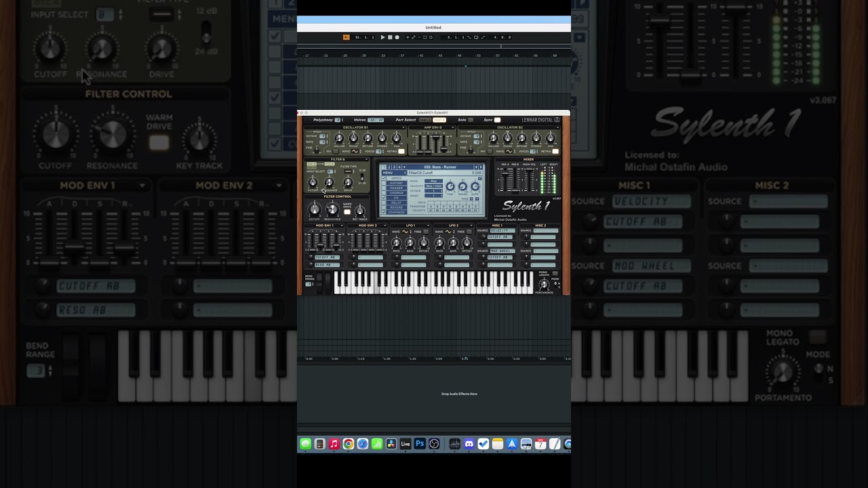Open Music app from the Dock
The height and width of the screenshot is (488, 868).
[334, 444]
